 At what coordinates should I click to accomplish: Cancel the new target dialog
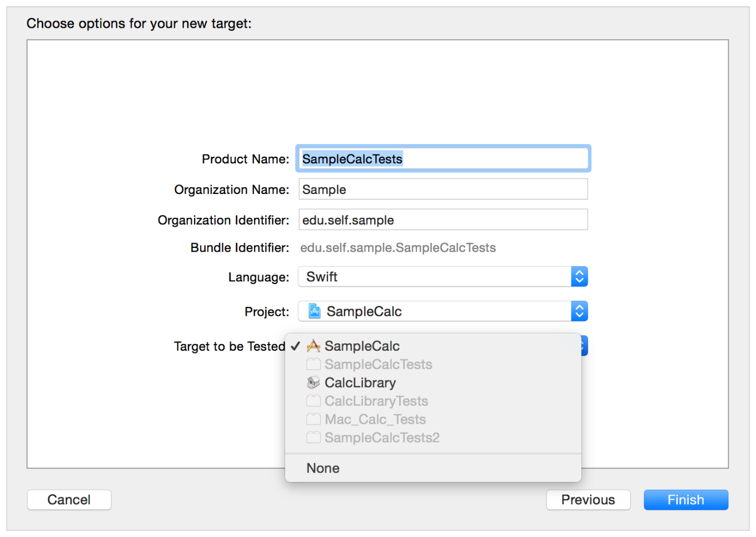coord(69,500)
